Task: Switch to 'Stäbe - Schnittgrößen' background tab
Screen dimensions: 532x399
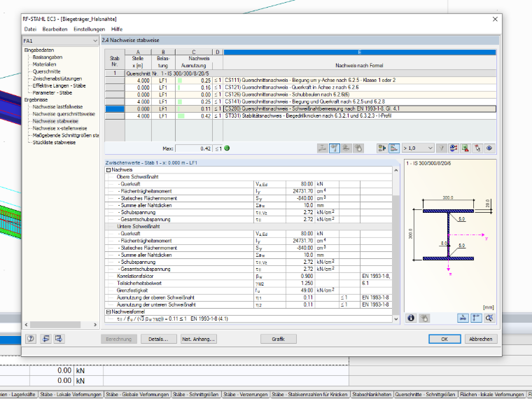Action: click(x=196, y=395)
